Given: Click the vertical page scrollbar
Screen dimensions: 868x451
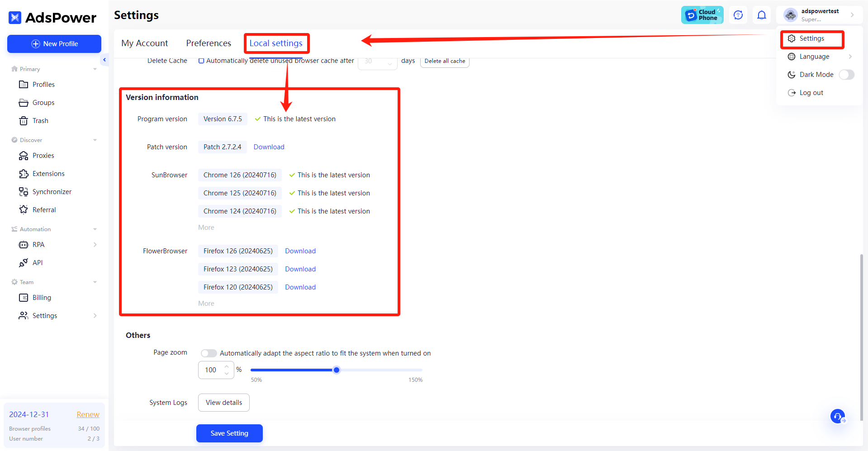Looking at the screenshot, I should coord(861,337).
